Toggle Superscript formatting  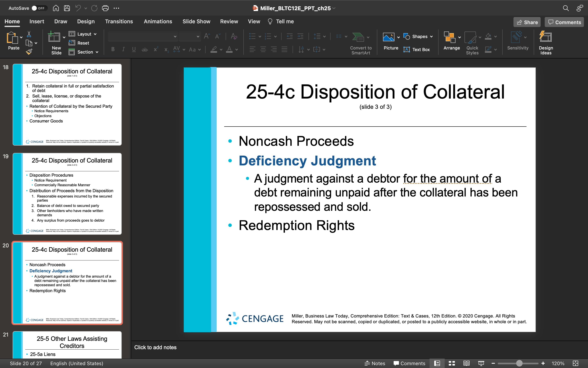click(156, 49)
